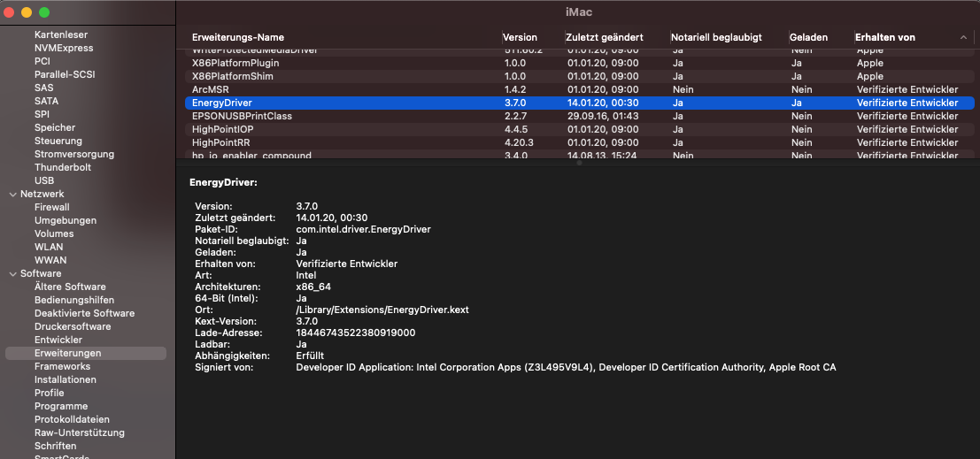Select the HighPointRR extension row
Screen dimensions: 980x459
[219, 142]
